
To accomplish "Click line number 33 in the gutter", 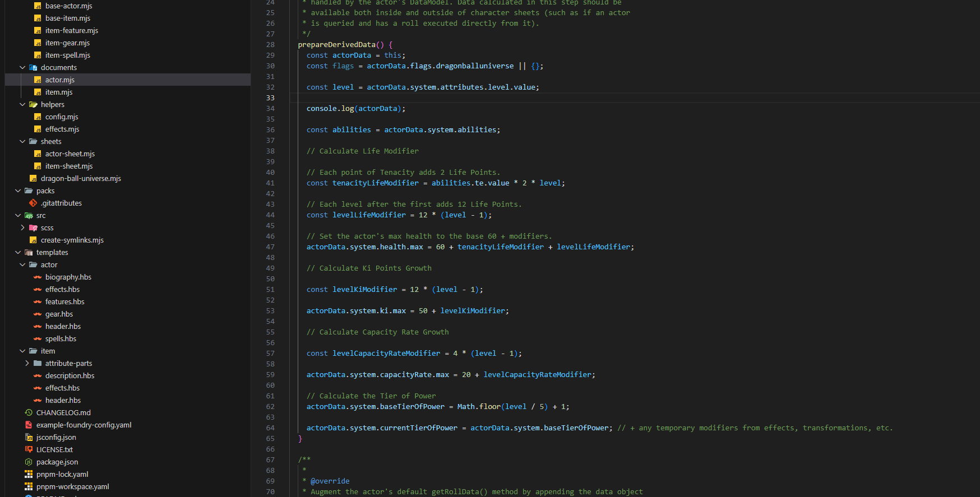I will pyautogui.click(x=270, y=97).
